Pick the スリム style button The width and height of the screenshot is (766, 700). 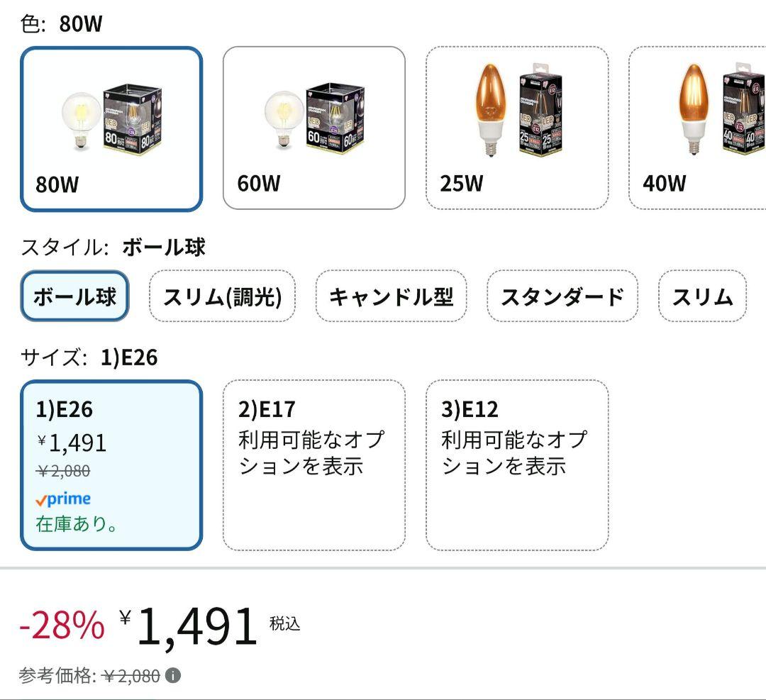(701, 296)
